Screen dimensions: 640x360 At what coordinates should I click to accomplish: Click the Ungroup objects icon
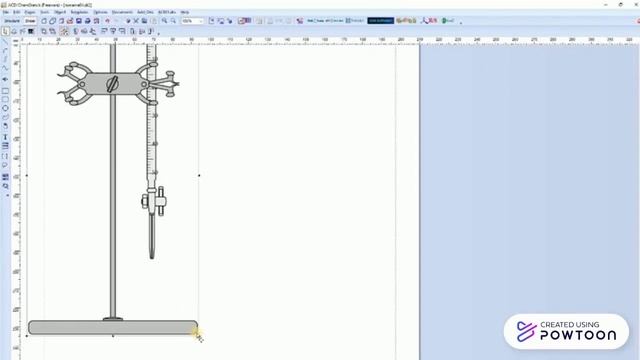pyautogui.click(x=52, y=31)
